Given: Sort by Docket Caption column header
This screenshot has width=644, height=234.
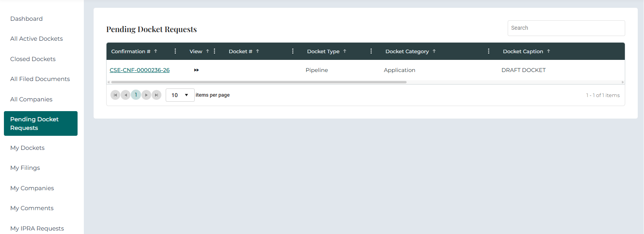Looking at the screenshot, I should point(523,51).
